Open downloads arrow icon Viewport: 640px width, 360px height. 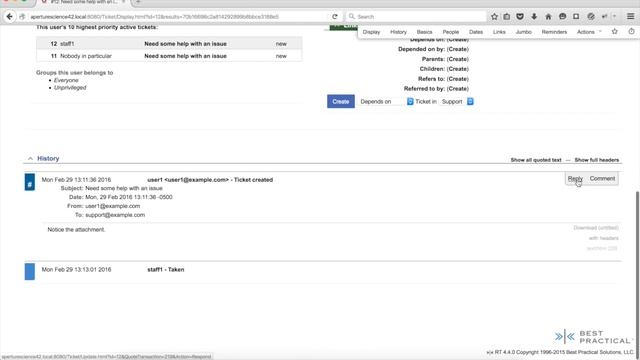coord(534,17)
